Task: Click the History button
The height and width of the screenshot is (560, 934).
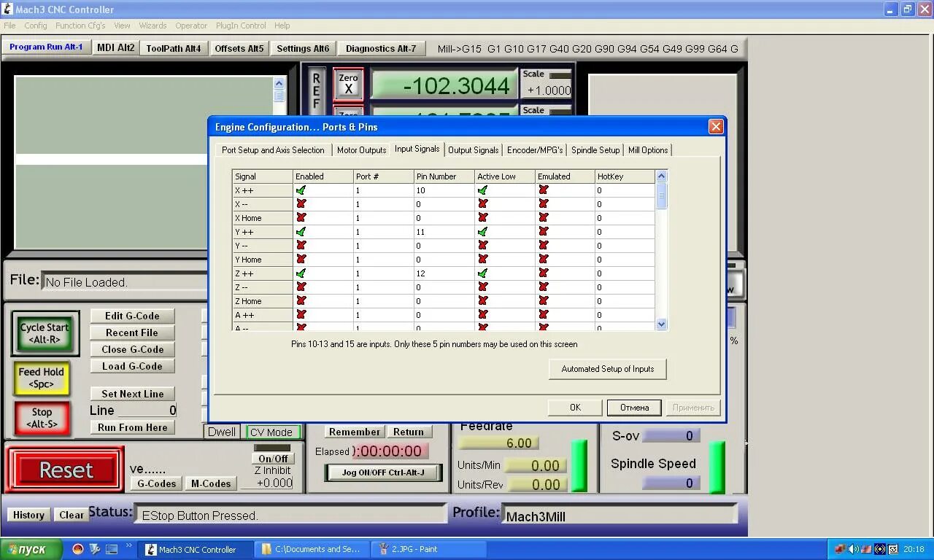Action: 28,515
